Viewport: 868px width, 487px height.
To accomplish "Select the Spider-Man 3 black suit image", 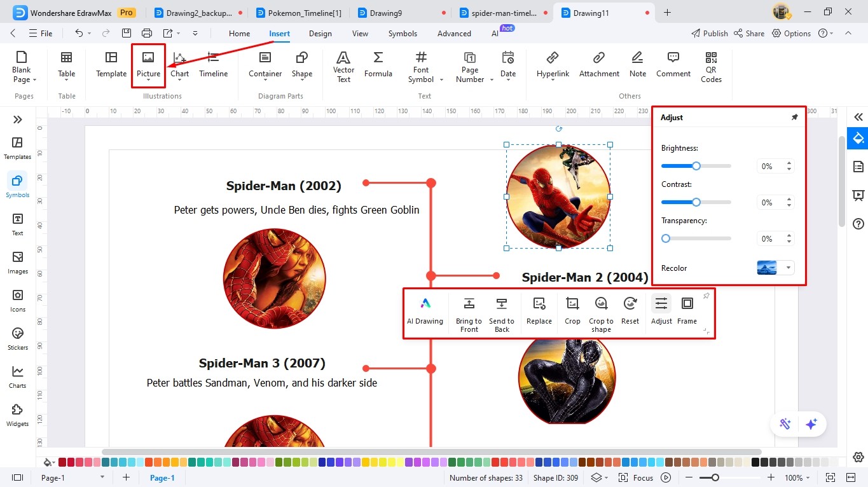I will (567, 380).
